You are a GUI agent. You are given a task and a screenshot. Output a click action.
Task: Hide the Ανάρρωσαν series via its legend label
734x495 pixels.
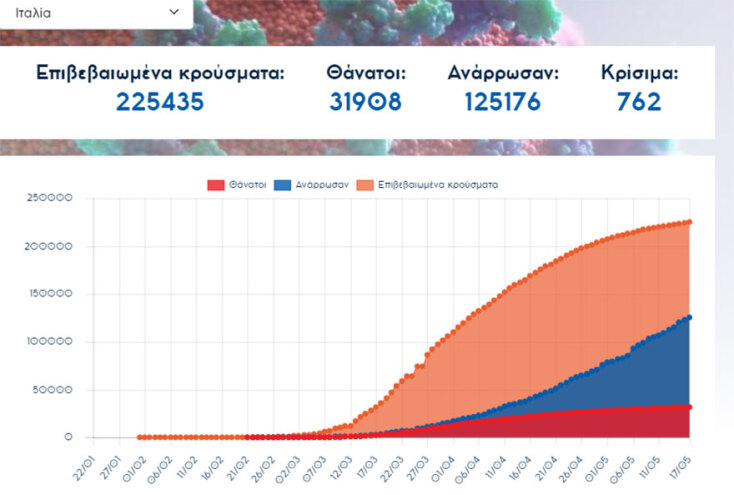pos(321,185)
